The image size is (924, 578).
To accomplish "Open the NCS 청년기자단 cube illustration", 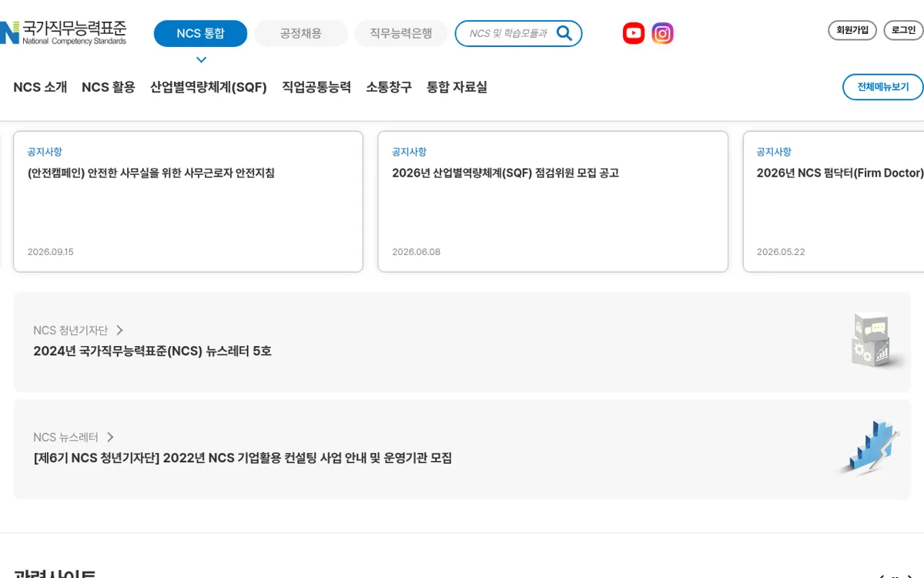I will 877,340.
